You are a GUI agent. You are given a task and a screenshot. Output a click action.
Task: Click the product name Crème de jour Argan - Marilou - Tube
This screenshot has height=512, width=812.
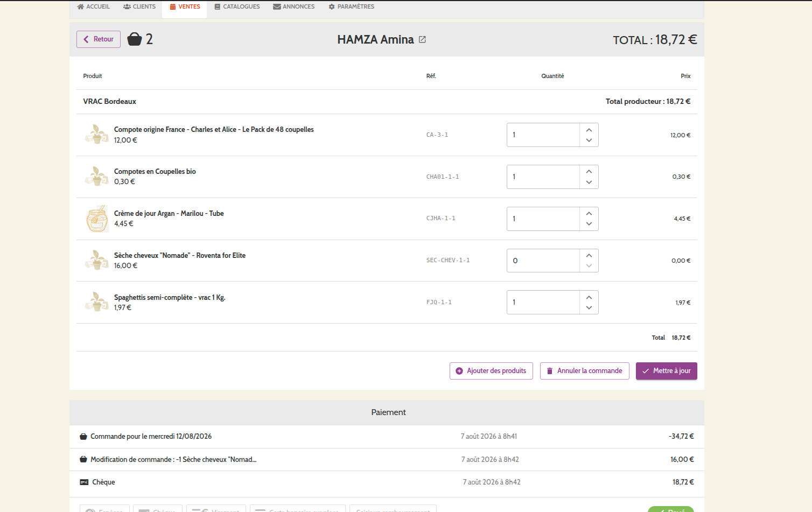[169, 213]
